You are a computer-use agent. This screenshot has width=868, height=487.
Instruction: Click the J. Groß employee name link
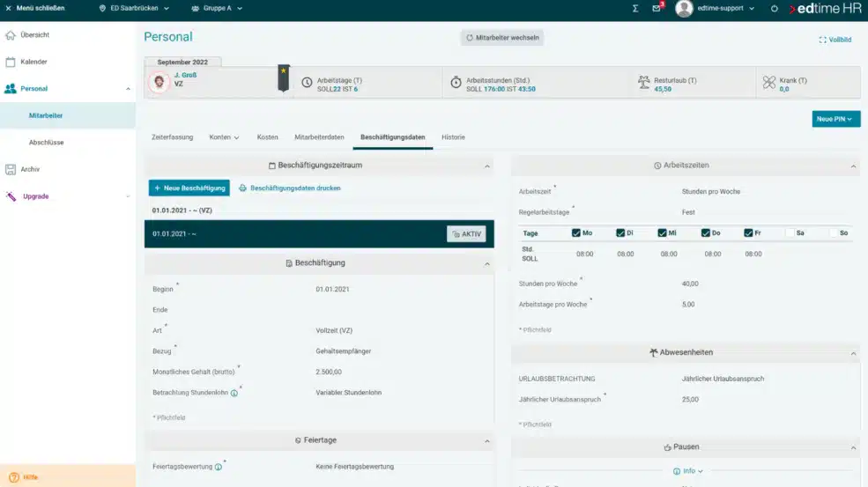coord(185,75)
